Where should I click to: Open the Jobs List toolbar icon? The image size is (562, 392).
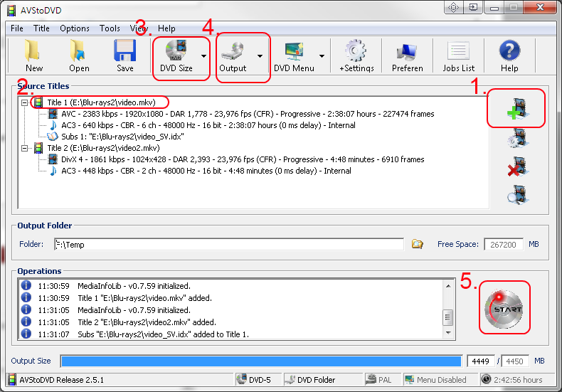pos(458,51)
